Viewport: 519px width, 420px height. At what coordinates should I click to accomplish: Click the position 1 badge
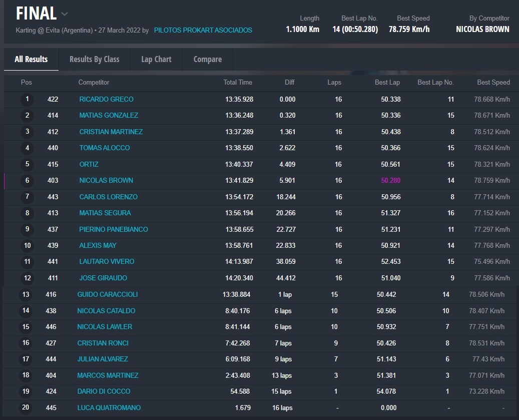coord(28,99)
